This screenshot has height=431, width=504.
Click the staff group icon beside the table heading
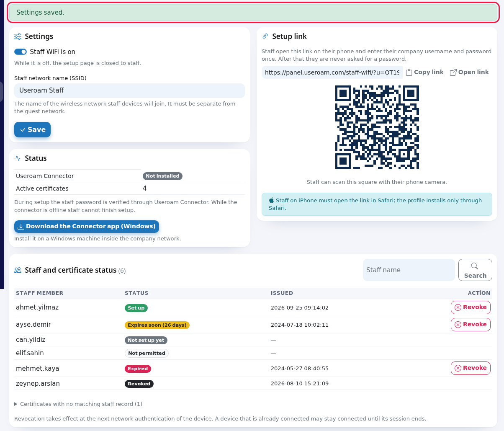[18, 270]
